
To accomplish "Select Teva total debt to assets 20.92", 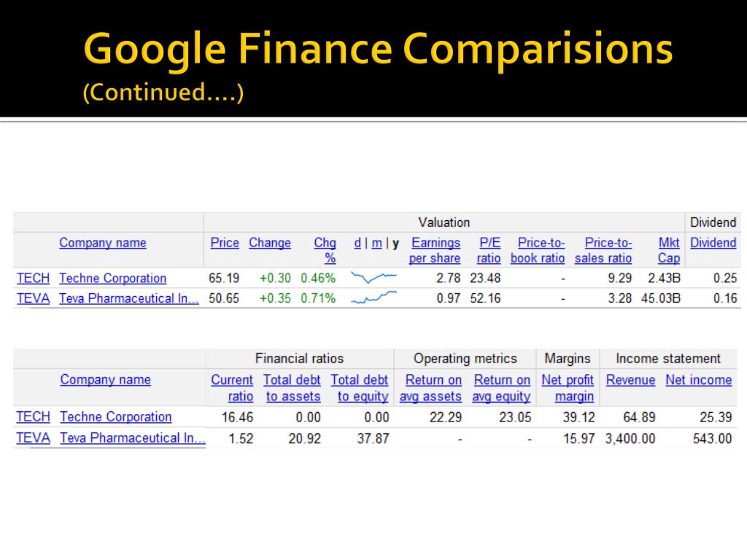I will tap(304, 438).
